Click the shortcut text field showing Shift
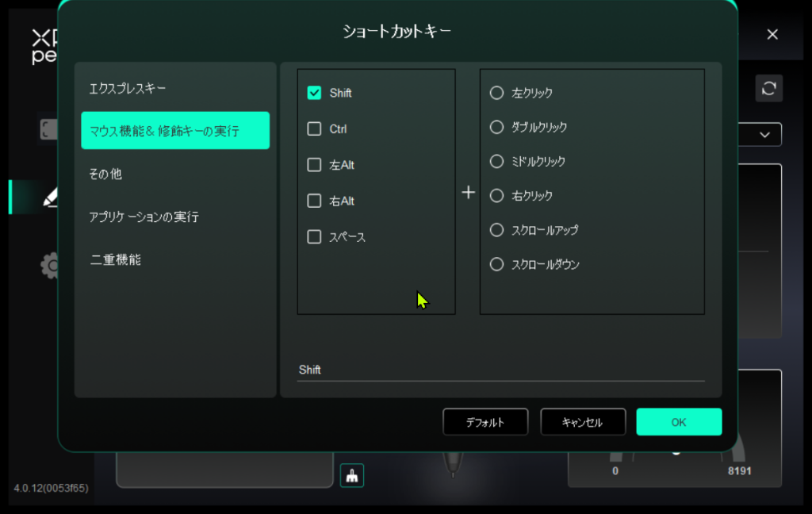The width and height of the screenshot is (812, 514). (x=500, y=370)
